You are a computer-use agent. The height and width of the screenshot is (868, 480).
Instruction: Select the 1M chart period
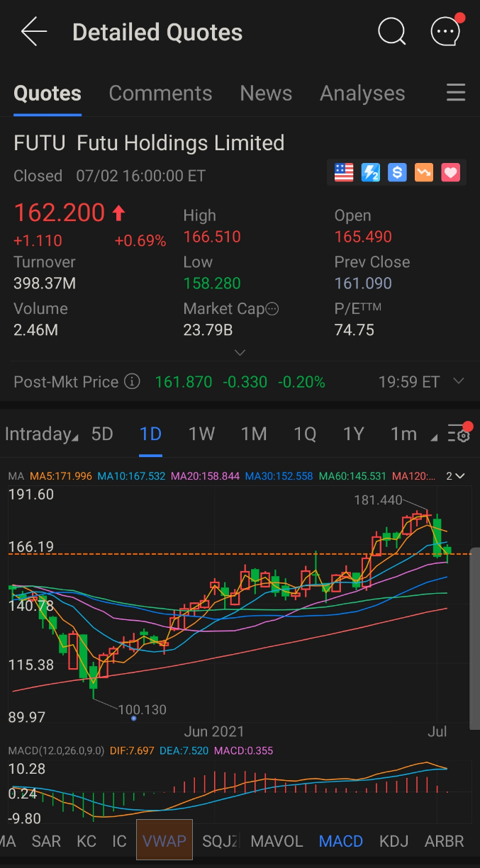(x=253, y=434)
